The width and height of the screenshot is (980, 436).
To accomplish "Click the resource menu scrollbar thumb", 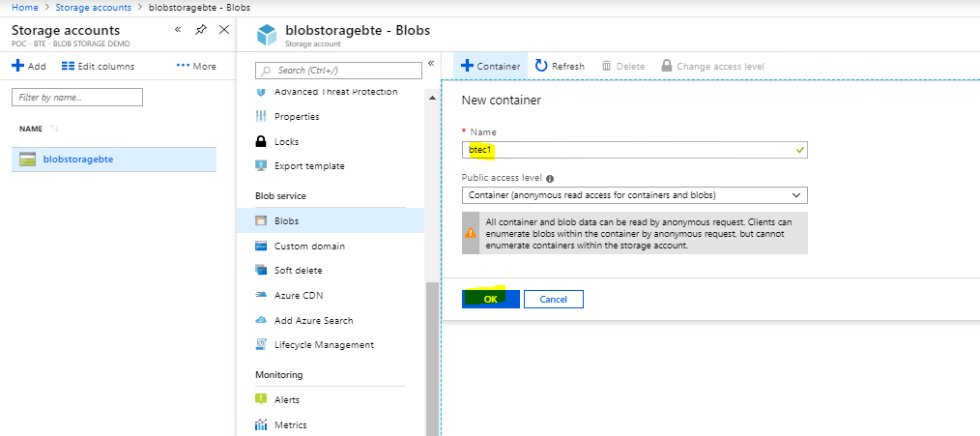I will click(431, 357).
